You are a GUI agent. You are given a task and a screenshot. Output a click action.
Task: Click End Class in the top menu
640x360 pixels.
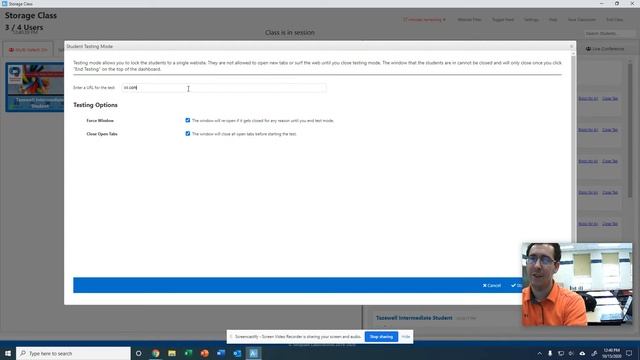point(614,20)
